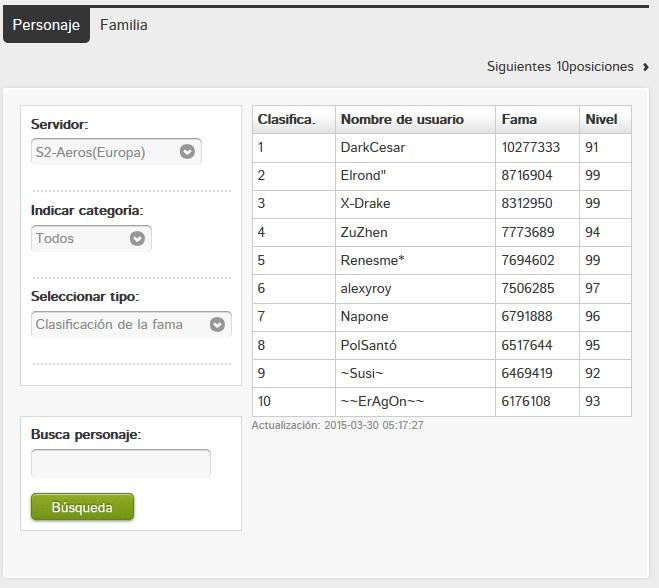The width and height of the screenshot is (659, 588).
Task: Open the Clasificación de la fama dropdown
Action: [131, 324]
